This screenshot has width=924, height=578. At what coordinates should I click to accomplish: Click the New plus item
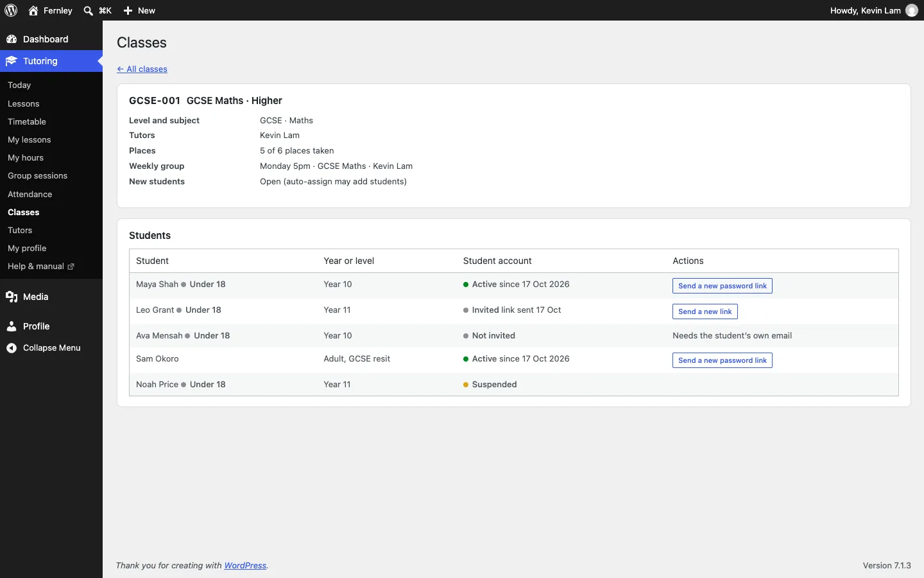140,10
